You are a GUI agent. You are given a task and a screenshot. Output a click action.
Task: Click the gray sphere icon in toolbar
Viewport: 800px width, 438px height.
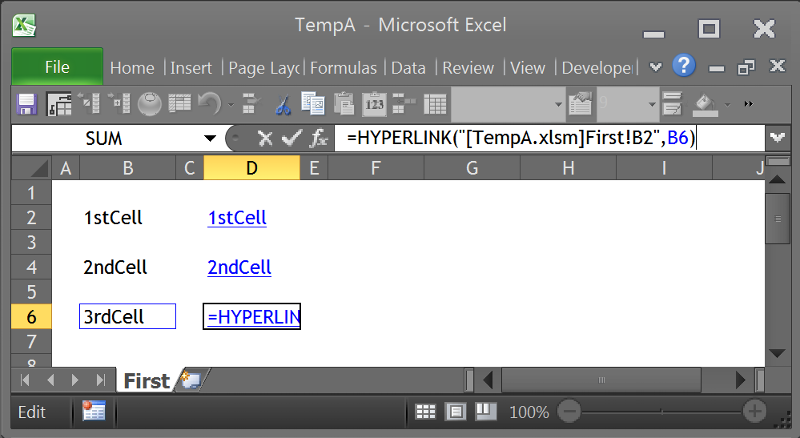tap(149, 104)
